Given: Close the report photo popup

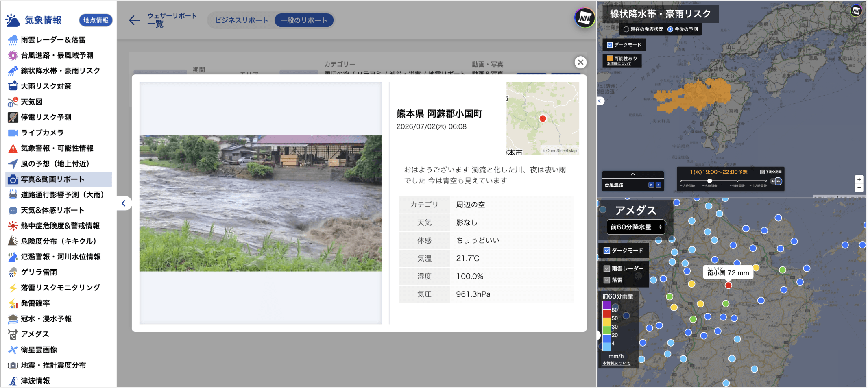Looking at the screenshot, I should click(x=580, y=62).
